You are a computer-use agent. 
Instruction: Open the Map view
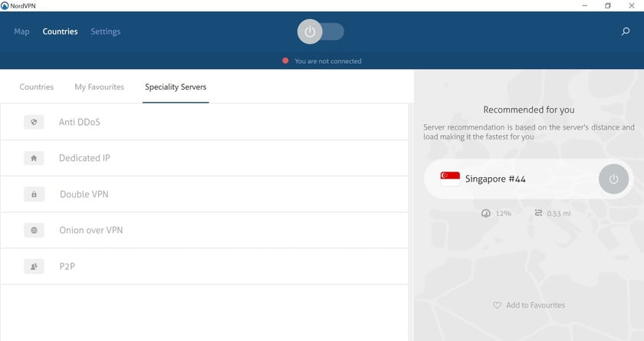coord(21,31)
